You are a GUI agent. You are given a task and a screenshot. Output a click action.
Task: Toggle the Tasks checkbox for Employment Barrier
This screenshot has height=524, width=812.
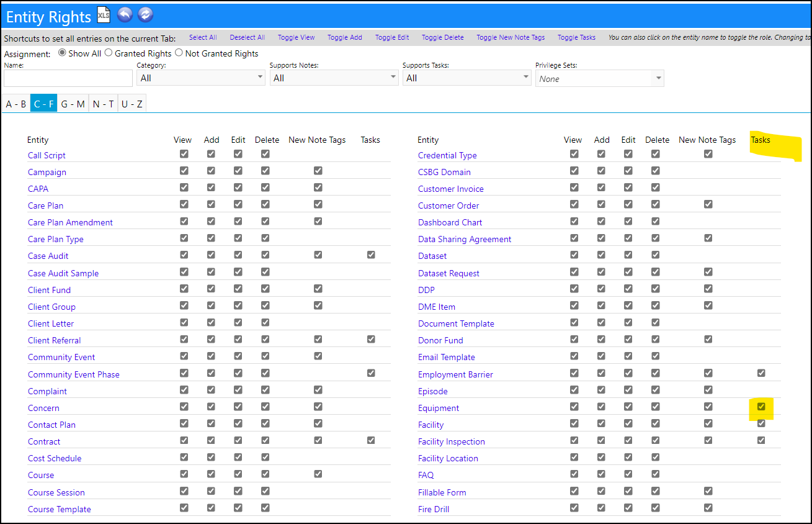[761, 373]
